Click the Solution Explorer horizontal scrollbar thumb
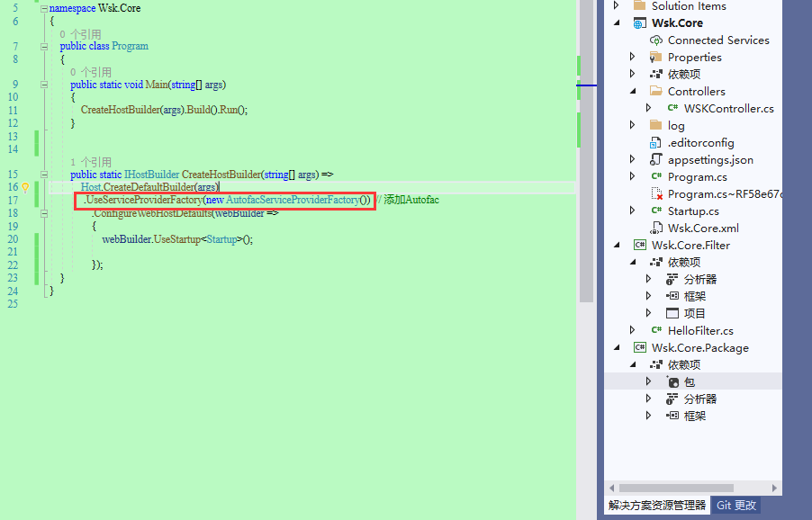Screen dimensions: 812x520 (x=676, y=488)
